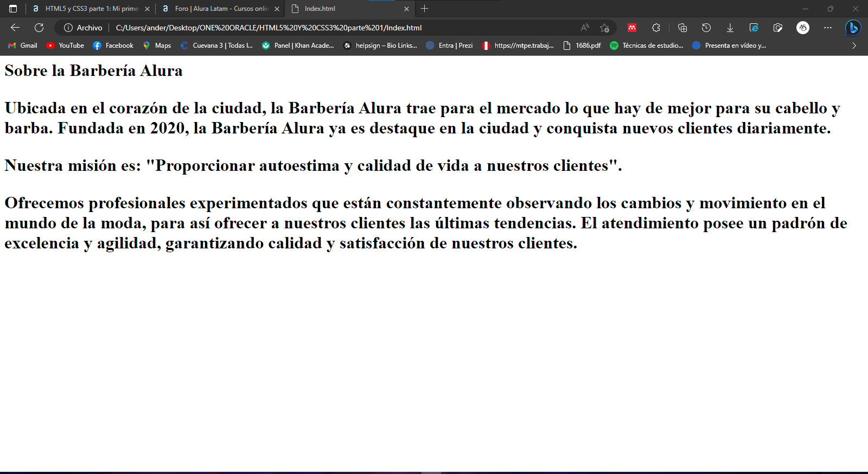Close the Index.html tab

[x=406, y=9]
